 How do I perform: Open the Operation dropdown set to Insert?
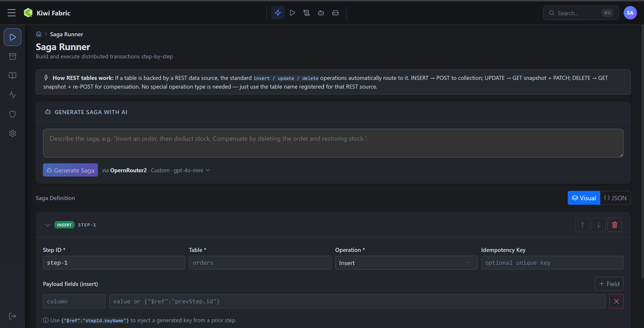click(x=406, y=263)
